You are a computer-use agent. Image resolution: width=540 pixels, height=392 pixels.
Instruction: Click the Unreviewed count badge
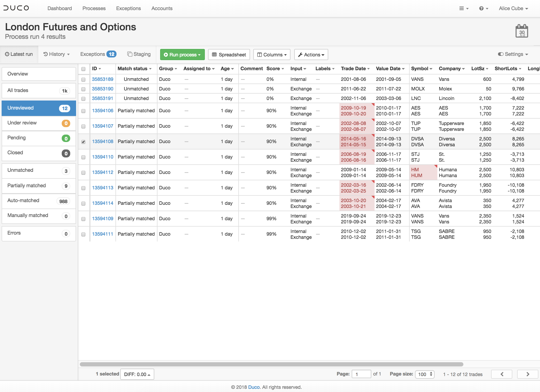[65, 108]
